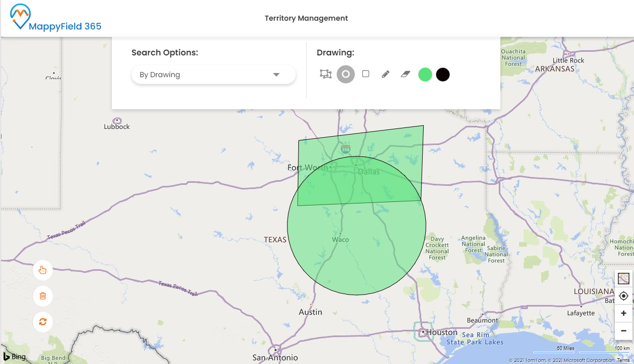This screenshot has width=634, height=364.
Task: Open the Terms link
Action: [x=624, y=360]
